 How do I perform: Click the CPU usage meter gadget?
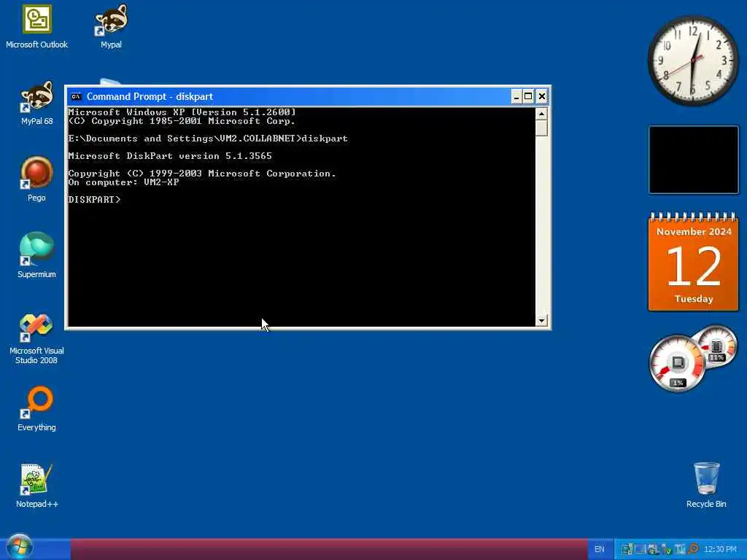click(678, 363)
